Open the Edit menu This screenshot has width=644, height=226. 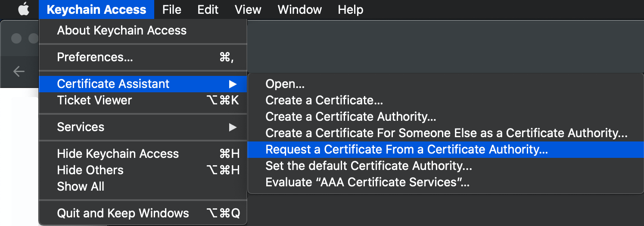(208, 9)
